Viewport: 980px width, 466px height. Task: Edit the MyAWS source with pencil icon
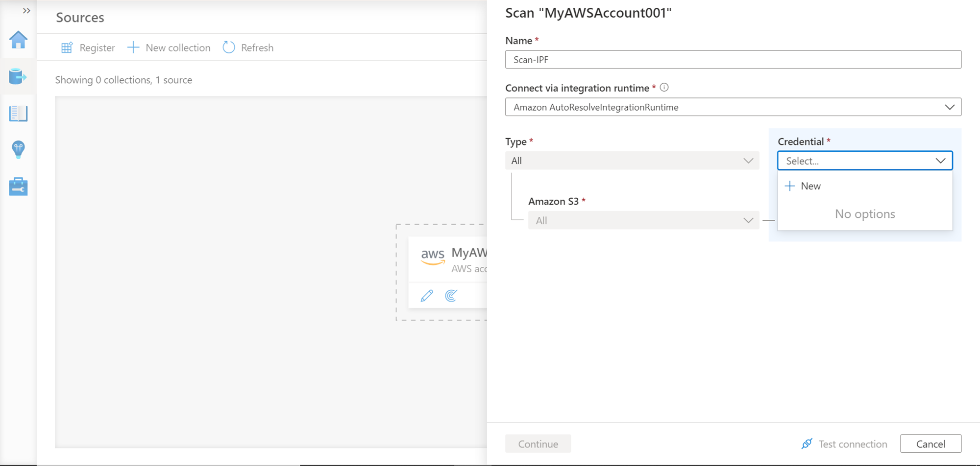(x=427, y=296)
